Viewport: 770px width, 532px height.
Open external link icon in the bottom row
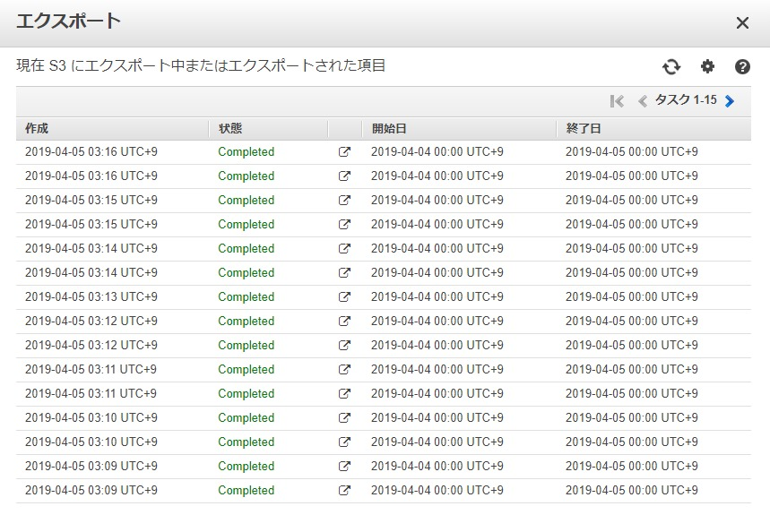pos(344,491)
